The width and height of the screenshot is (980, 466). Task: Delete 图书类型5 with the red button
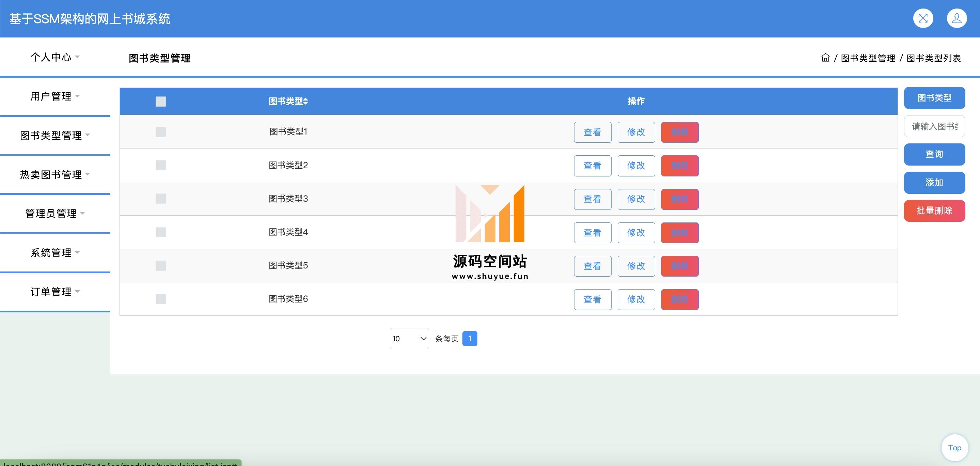(x=679, y=266)
